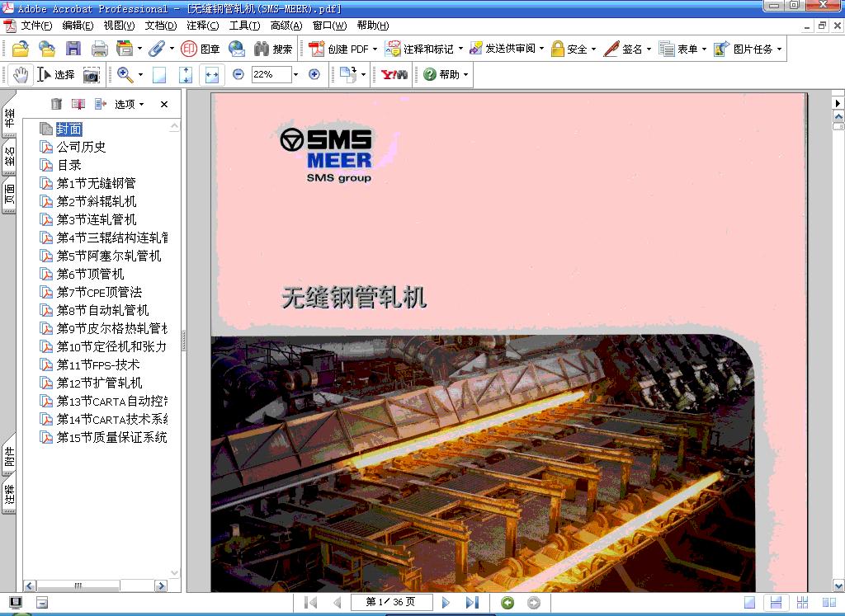Click the Yahoo toolbar icon
The image size is (845, 616).
pyautogui.click(x=394, y=75)
